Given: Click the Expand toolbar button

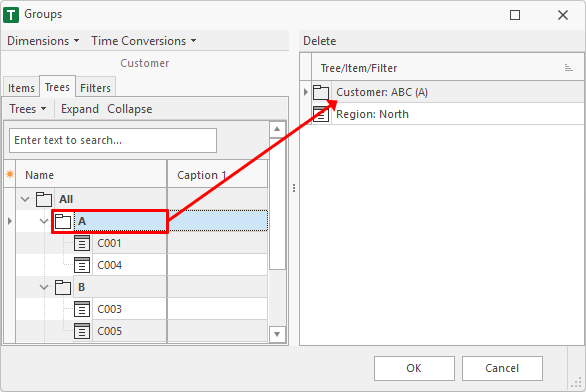Looking at the screenshot, I should pos(80,109).
